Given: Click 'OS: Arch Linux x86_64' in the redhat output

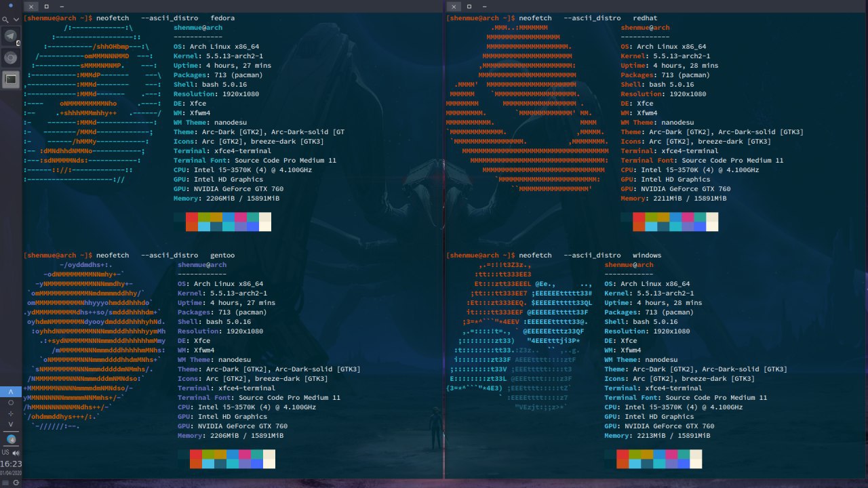Looking at the screenshot, I should tap(663, 47).
